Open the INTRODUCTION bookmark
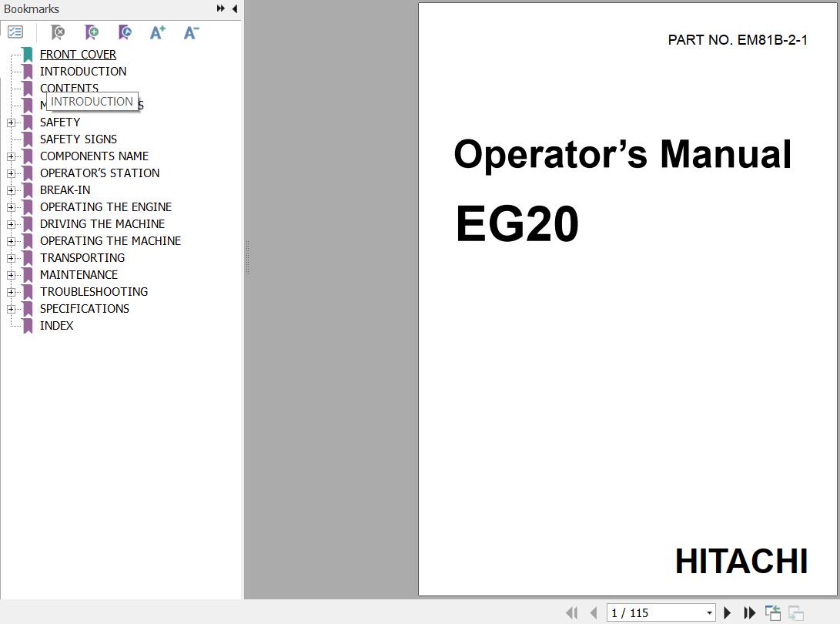 83,72
